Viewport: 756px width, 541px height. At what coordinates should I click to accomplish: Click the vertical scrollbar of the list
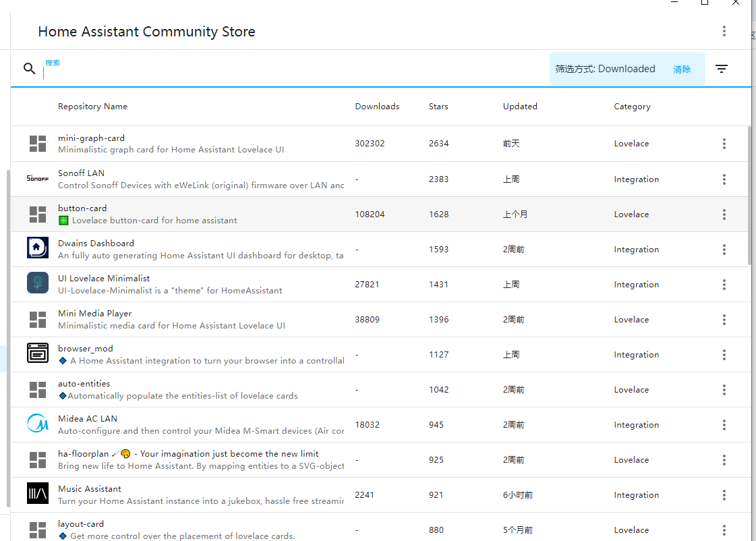(x=751, y=196)
